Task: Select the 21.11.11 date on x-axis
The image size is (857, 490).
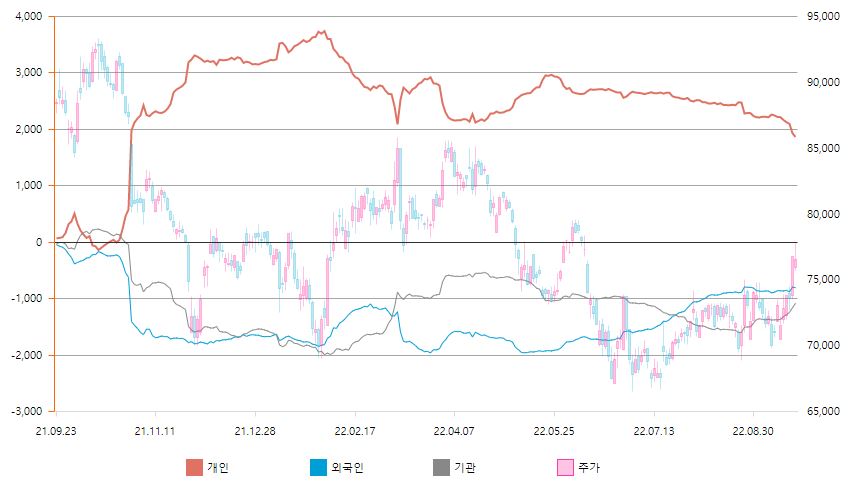Action: coord(155,430)
